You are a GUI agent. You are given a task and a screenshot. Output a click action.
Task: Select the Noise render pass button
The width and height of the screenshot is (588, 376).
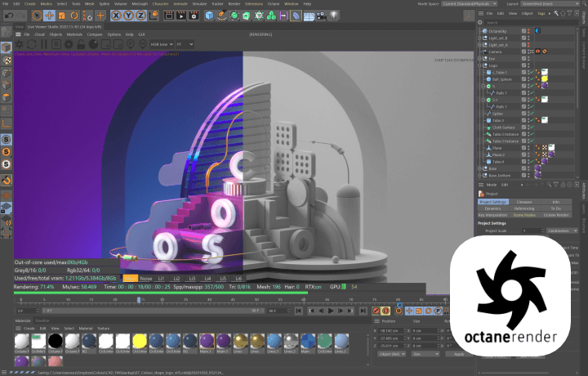click(146, 279)
